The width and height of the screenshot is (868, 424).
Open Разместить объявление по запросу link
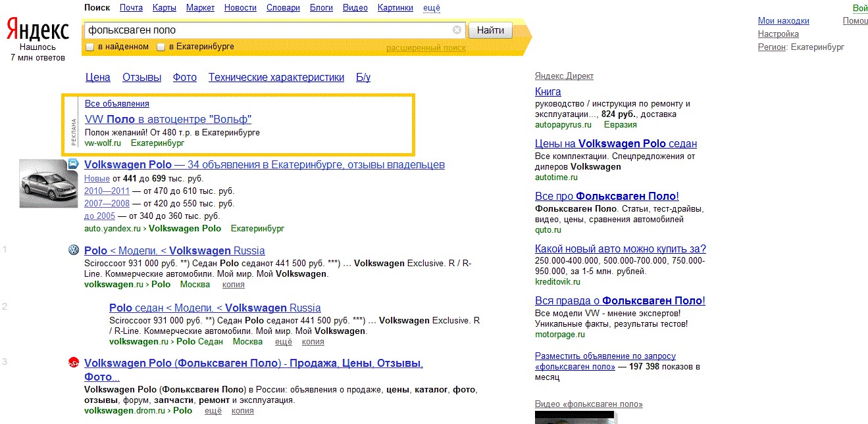coord(605,361)
